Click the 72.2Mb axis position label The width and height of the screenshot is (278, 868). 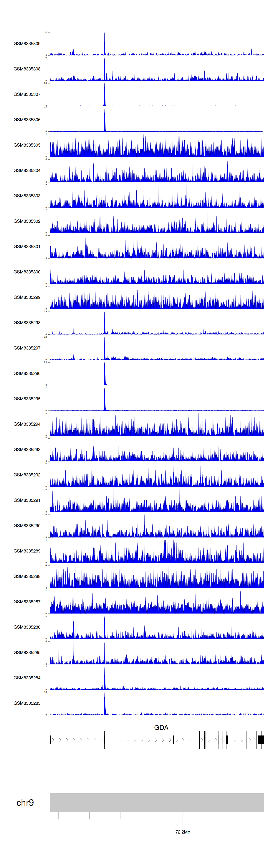pyautogui.click(x=183, y=832)
